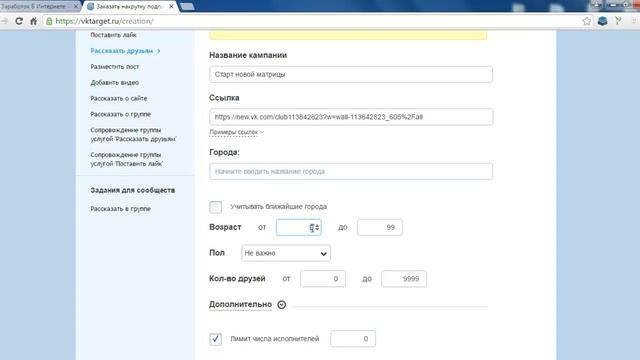The image size is (640, 360).
Task: Uncheck 'Лимит числа исполнителей' checkbox
Action: click(216, 339)
